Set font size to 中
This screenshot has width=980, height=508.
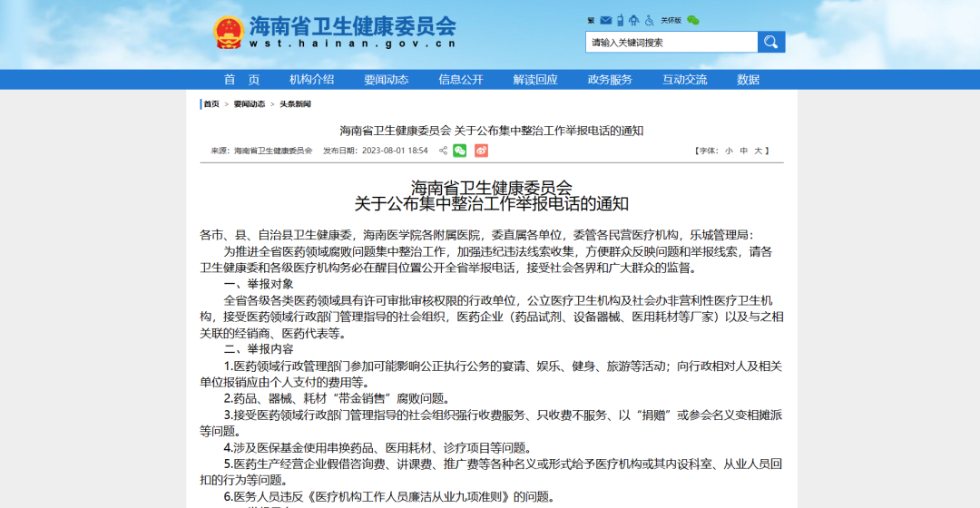click(x=744, y=151)
